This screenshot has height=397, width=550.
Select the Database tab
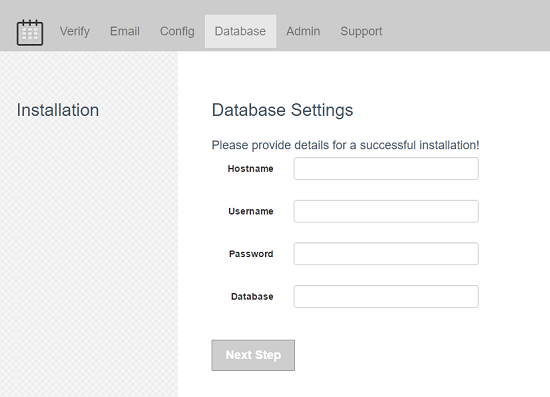[x=240, y=31]
